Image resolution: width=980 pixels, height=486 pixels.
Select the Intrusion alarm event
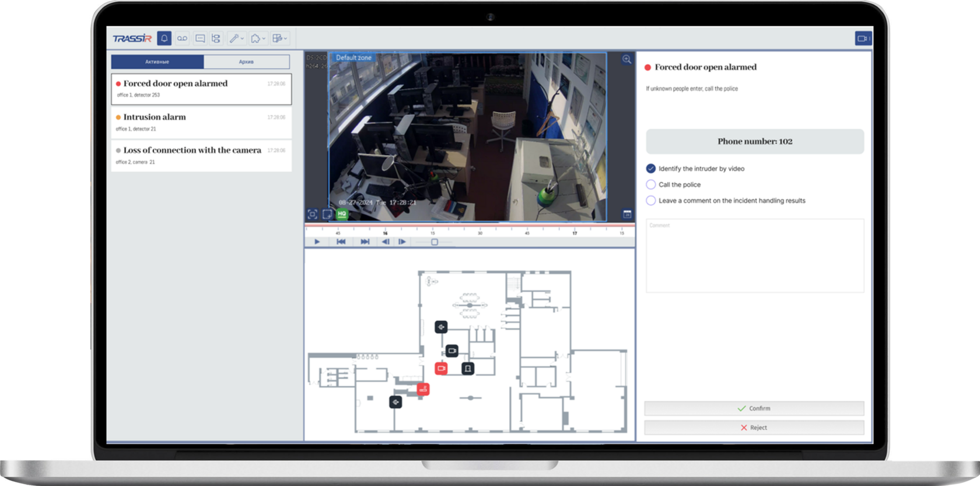point(201,123)
